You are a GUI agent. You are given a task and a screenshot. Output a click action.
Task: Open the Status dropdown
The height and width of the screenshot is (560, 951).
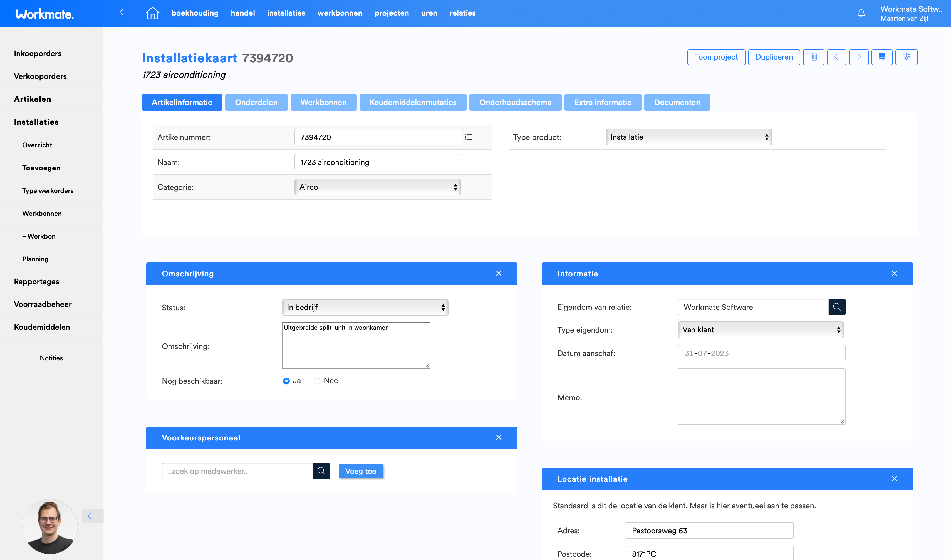[x=365, y=308]
